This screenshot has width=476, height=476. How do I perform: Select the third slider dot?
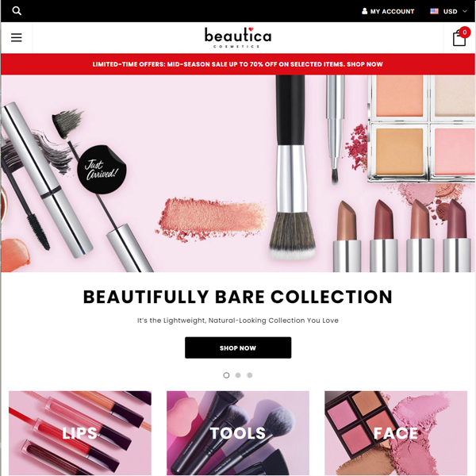pos(250,375)
